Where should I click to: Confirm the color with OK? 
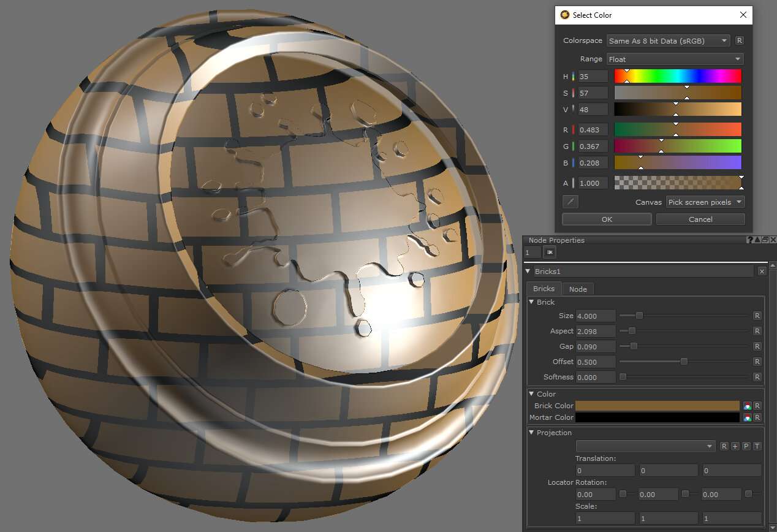[x=606, y=219]
